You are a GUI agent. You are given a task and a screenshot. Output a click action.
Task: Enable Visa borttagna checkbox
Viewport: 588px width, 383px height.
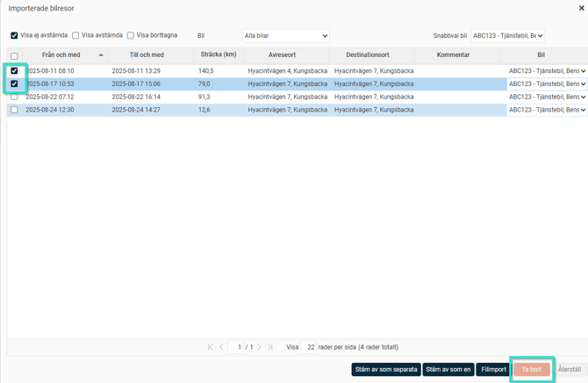(x=131, y=36)
